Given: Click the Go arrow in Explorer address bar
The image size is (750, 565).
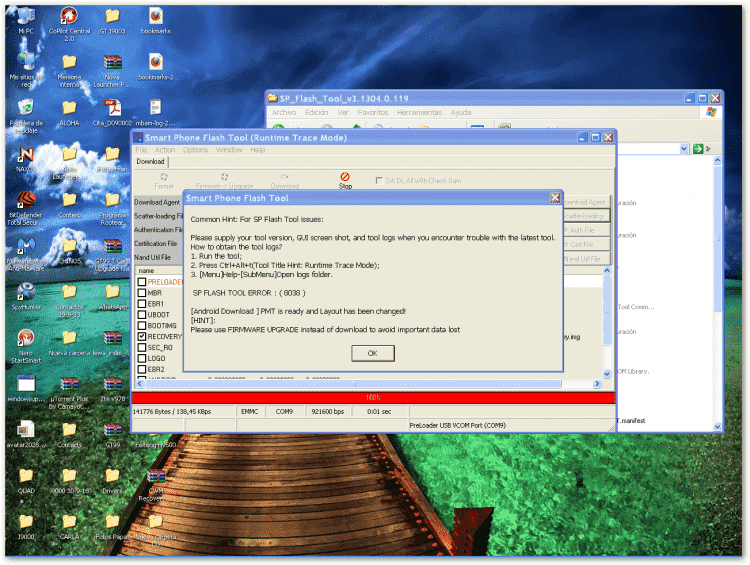Looking at the screenshot, I should point(698,149).
